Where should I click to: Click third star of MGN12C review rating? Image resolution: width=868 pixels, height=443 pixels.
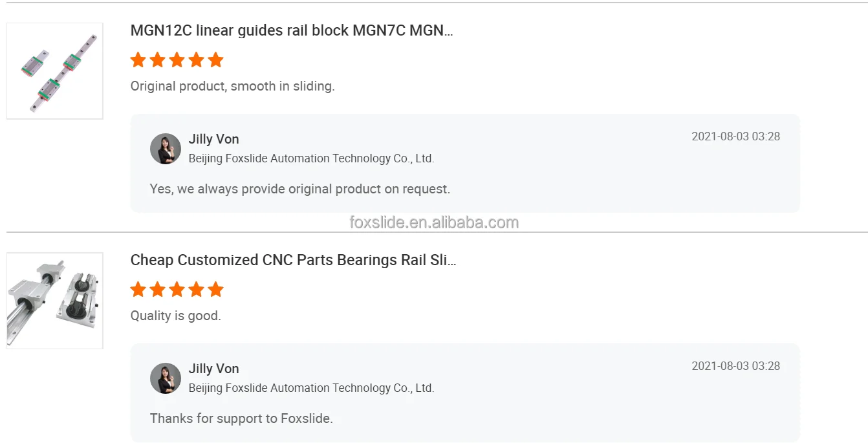pos(177,60)
